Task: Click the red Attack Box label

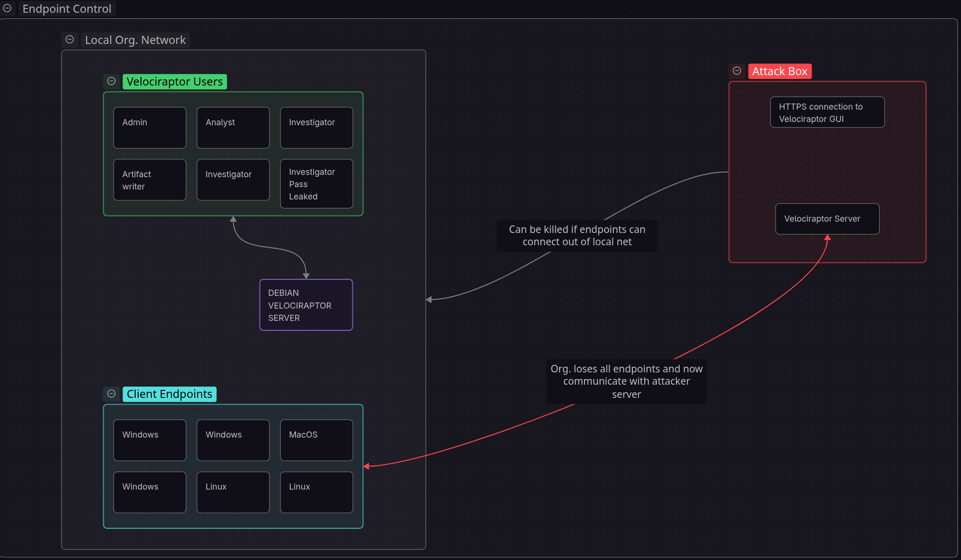Action: [x=780, y=71]
